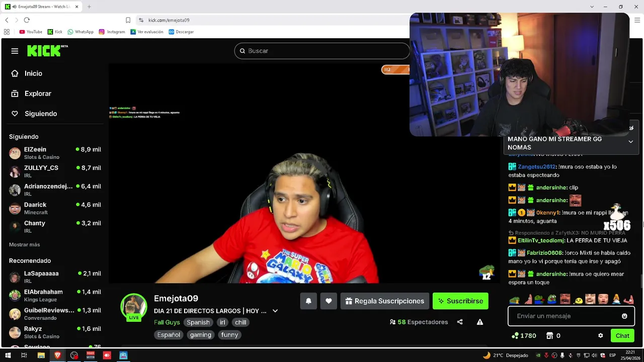Click the EltilinTv_teodiomj username in chat

(541, 240)
